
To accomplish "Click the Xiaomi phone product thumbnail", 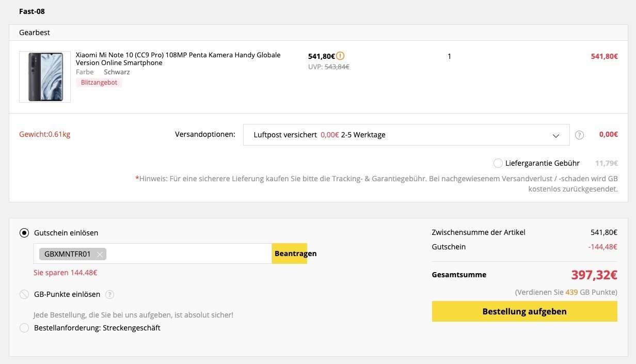I will [x=45, y=77].
